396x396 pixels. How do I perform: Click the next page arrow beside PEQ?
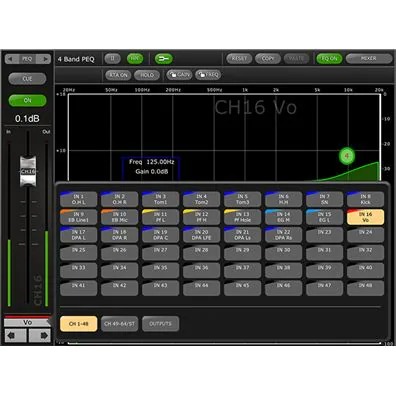(x=44, y=59)
